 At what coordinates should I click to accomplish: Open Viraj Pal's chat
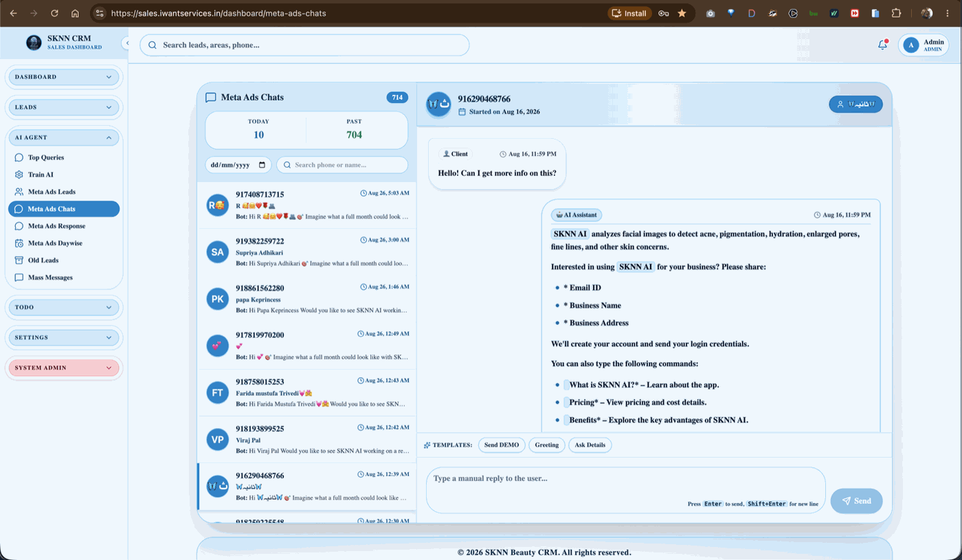coord(306,439)
